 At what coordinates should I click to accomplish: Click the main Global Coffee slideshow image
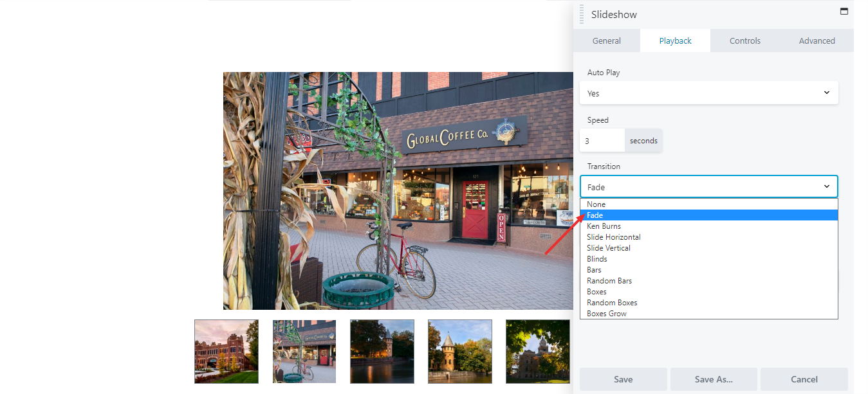pos(398,191)
